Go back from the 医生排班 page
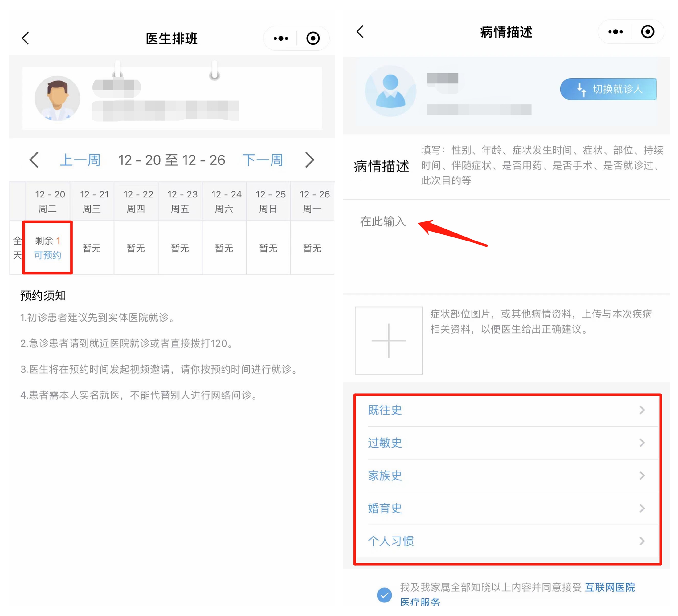This screenshot has width=678, height=616. point(26,38)
